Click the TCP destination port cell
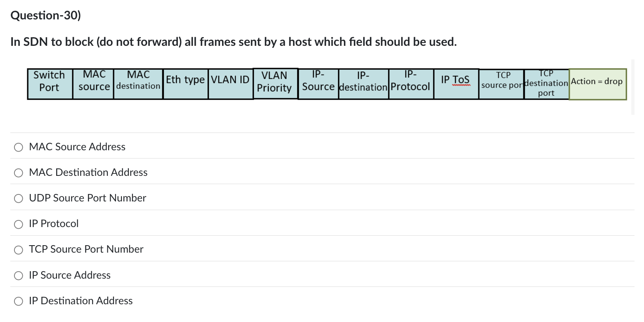Screen dimensions: 644x322 (x=546, y=83)
